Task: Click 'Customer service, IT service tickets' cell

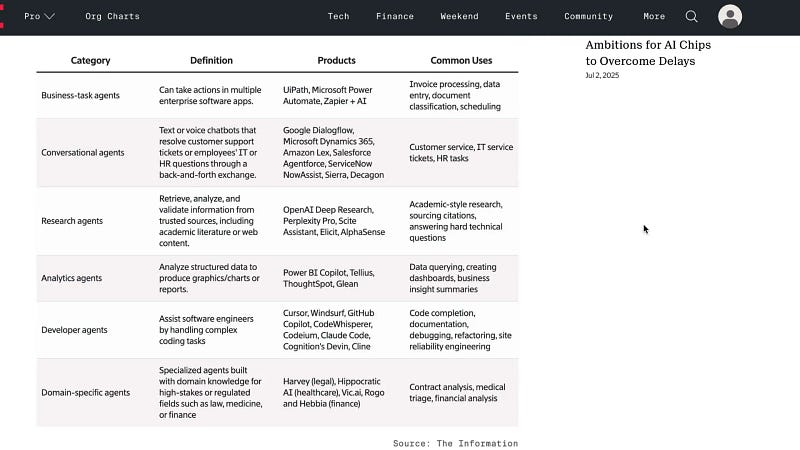Action: [461, 153]
